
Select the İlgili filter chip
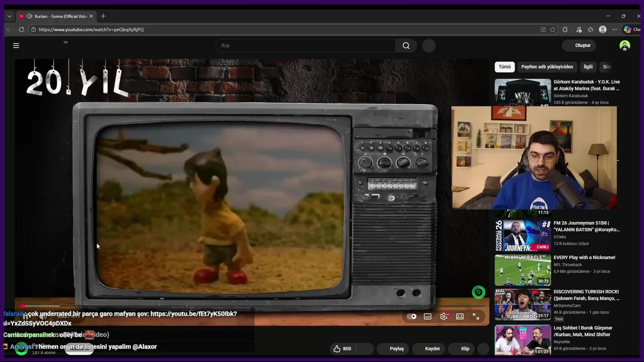click(588, 66)
